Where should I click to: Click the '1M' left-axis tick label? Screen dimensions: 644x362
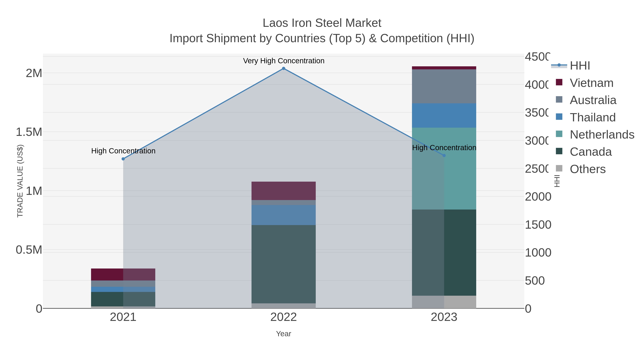pos(34,191)
